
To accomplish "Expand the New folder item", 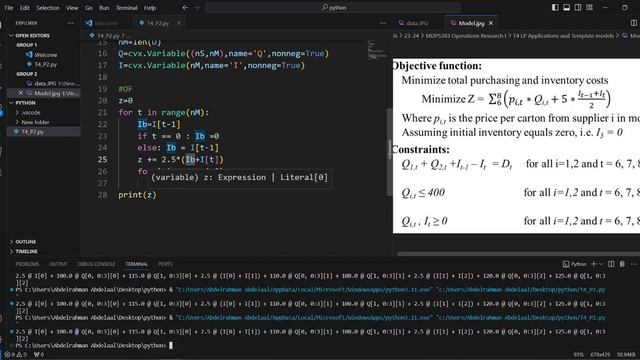I will 35,122.
